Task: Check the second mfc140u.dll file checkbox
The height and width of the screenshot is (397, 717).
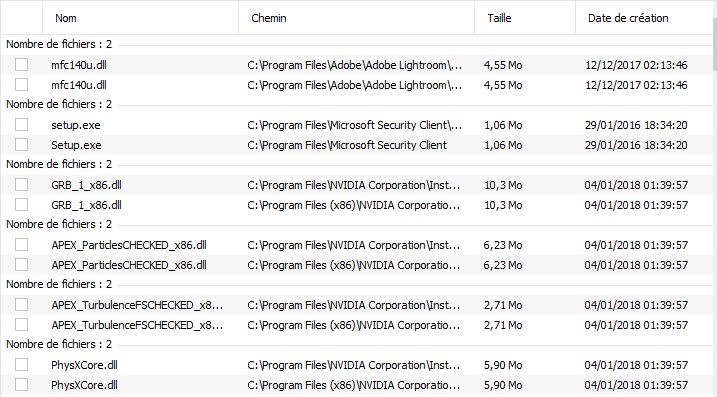Action: pyautogui.click(x=21, y=85)
